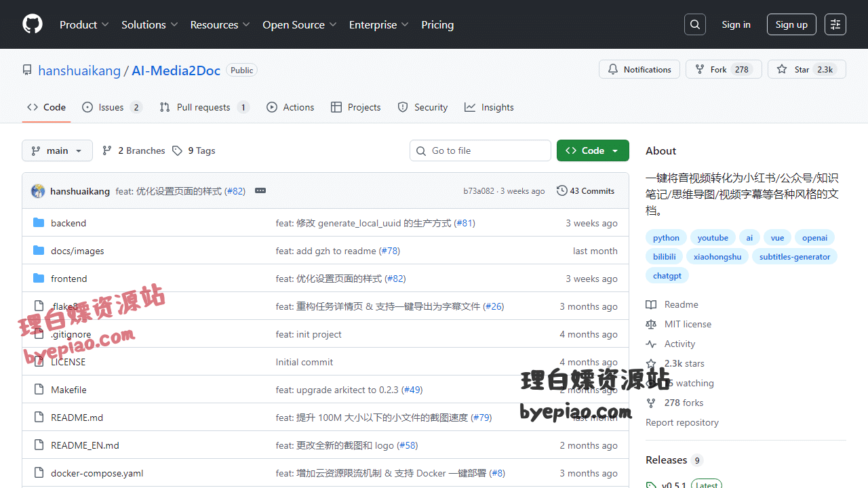Select the chatgpt topic tag
868x488 pixels.
point(667,276)
